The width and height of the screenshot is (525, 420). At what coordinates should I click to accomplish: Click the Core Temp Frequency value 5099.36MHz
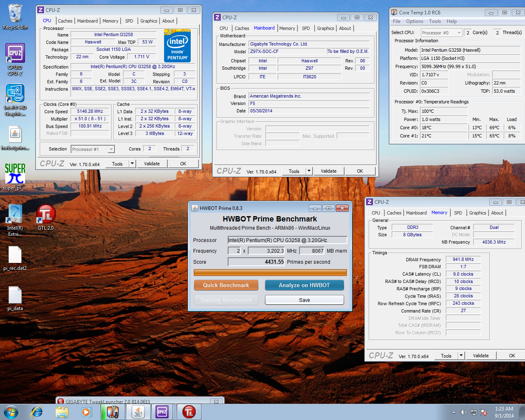click(471, 66)
